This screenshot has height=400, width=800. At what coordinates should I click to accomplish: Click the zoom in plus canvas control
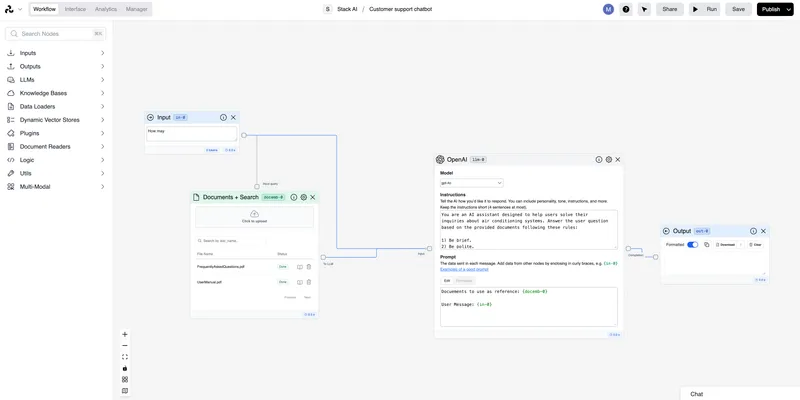(x=125, y=335)
